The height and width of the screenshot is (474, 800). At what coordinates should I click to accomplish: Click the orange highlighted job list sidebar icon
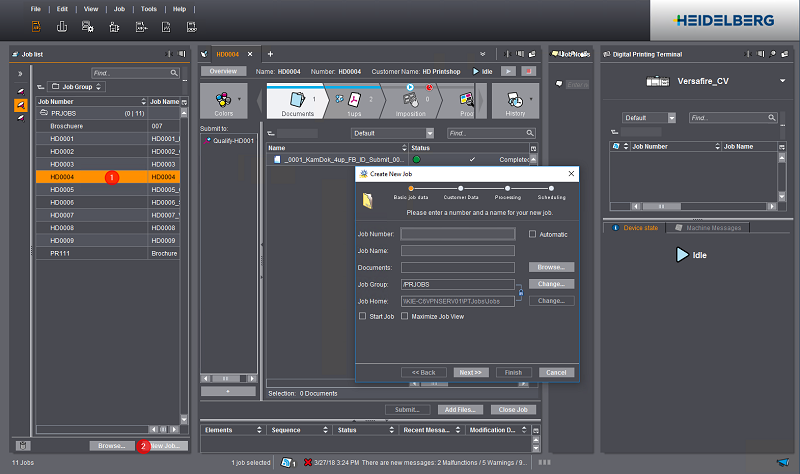(x=20, y=105)
